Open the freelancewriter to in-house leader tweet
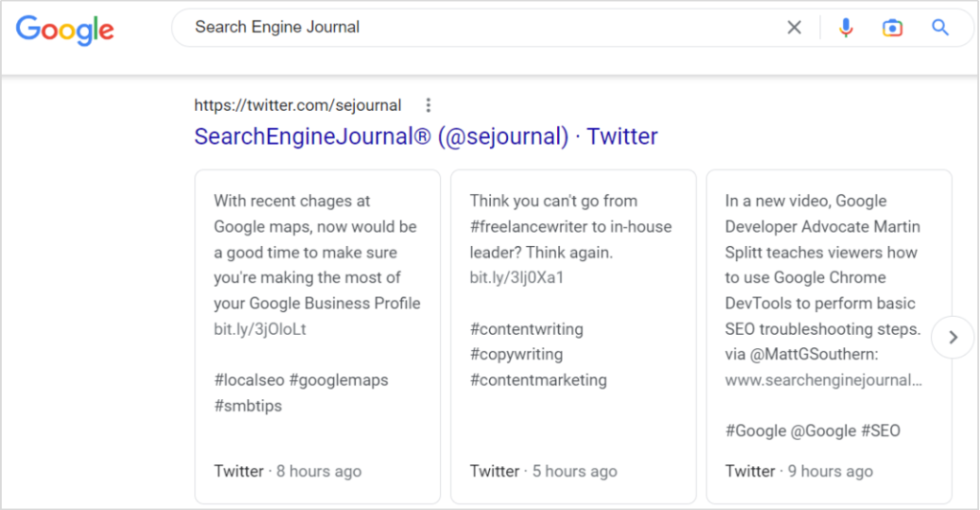 click(570, 227)
